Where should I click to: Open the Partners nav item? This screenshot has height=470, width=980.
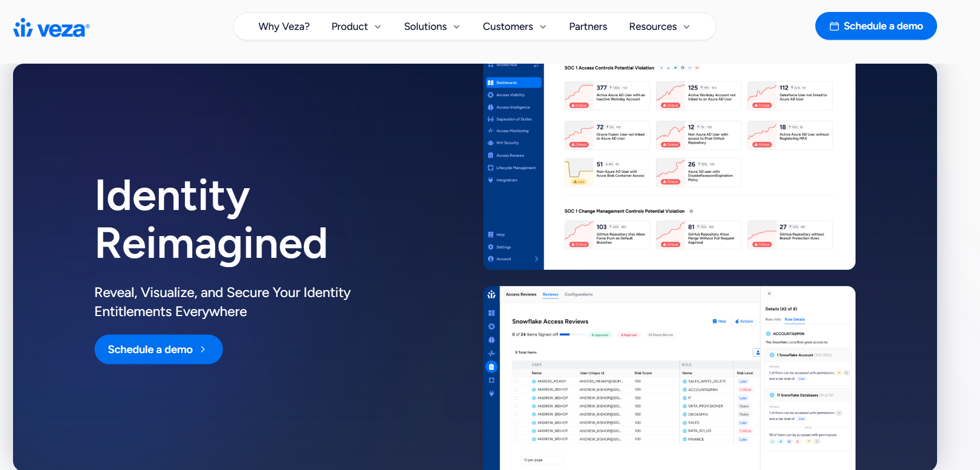[x=588, y=27]
